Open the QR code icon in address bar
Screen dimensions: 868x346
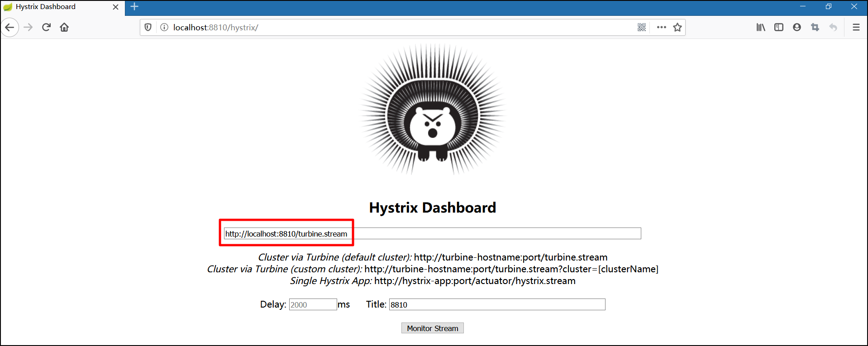642,28
